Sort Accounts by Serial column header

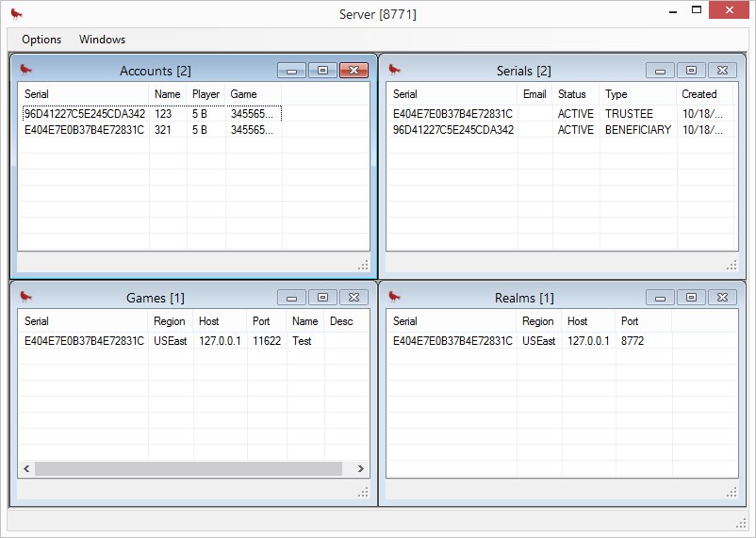pyautogui.click(x=83, y=94)
